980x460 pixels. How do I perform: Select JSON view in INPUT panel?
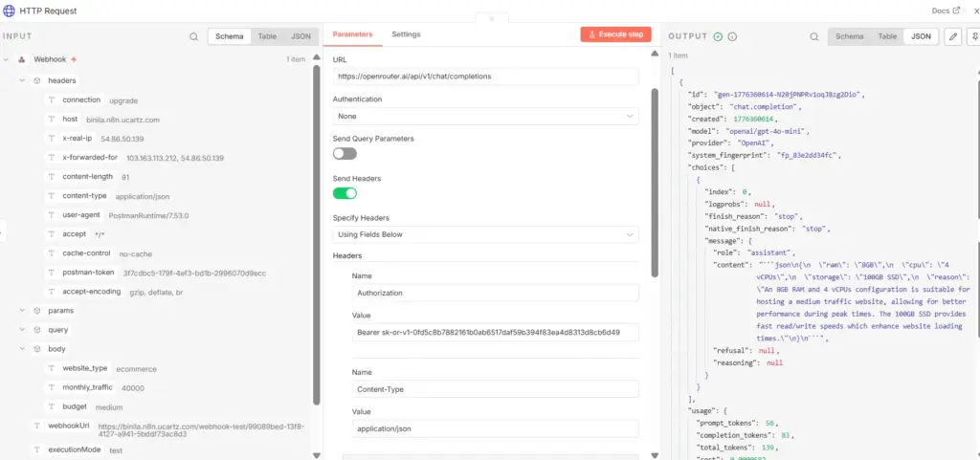pyautogui.click(x=301, y=37)
